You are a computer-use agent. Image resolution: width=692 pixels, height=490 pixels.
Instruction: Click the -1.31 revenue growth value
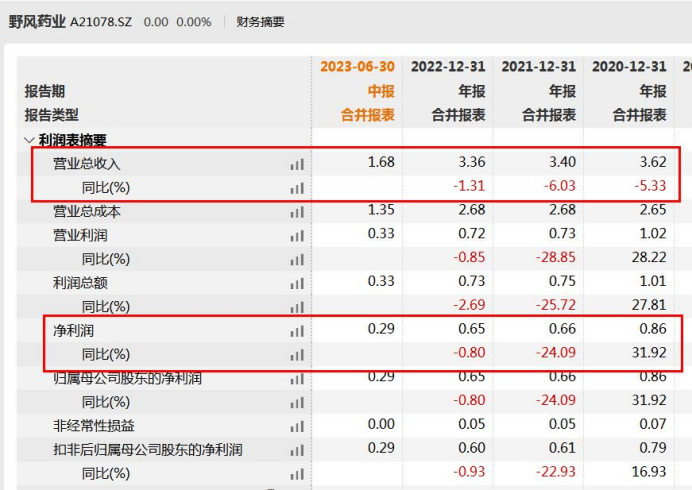click(469, 186)
